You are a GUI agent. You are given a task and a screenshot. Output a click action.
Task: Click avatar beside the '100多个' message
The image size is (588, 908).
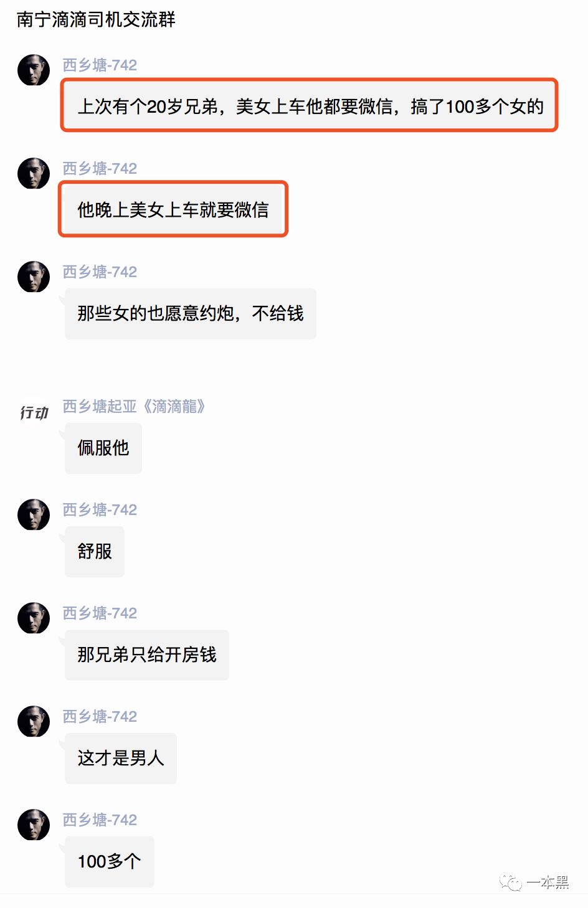coord(34,825)
